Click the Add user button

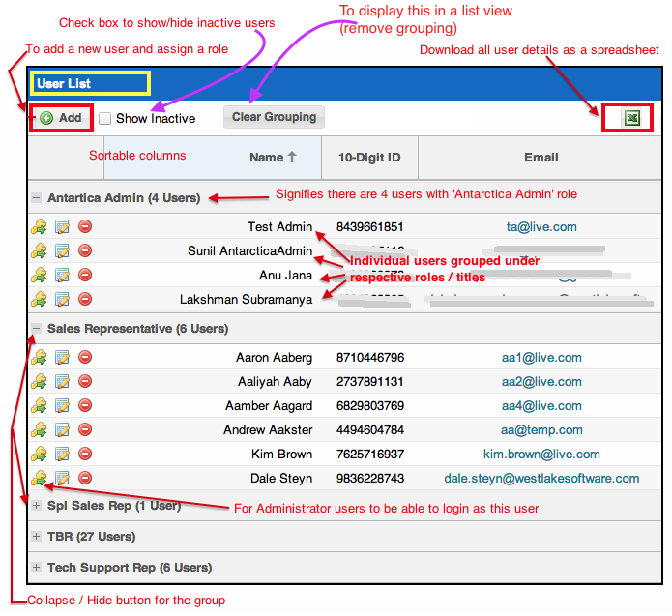(x=61, y=118)
